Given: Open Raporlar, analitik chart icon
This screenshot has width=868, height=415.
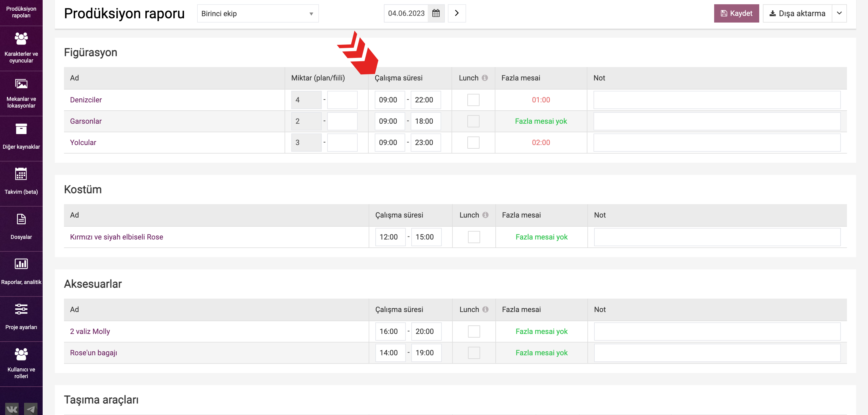Looking at the screenshot, I should (21, 264).
